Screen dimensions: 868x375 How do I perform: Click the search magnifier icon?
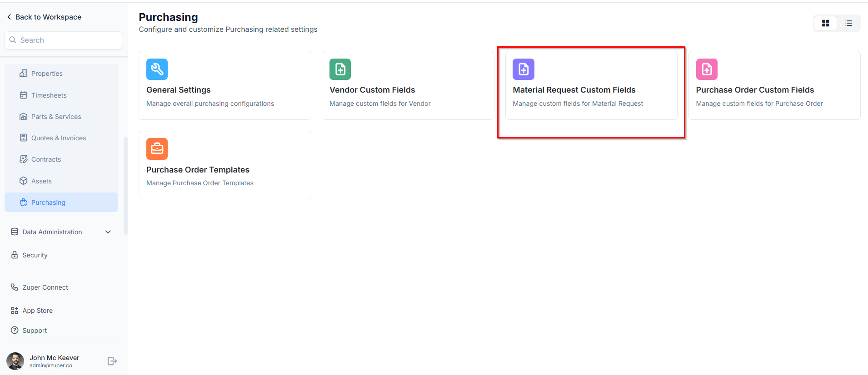13,40
